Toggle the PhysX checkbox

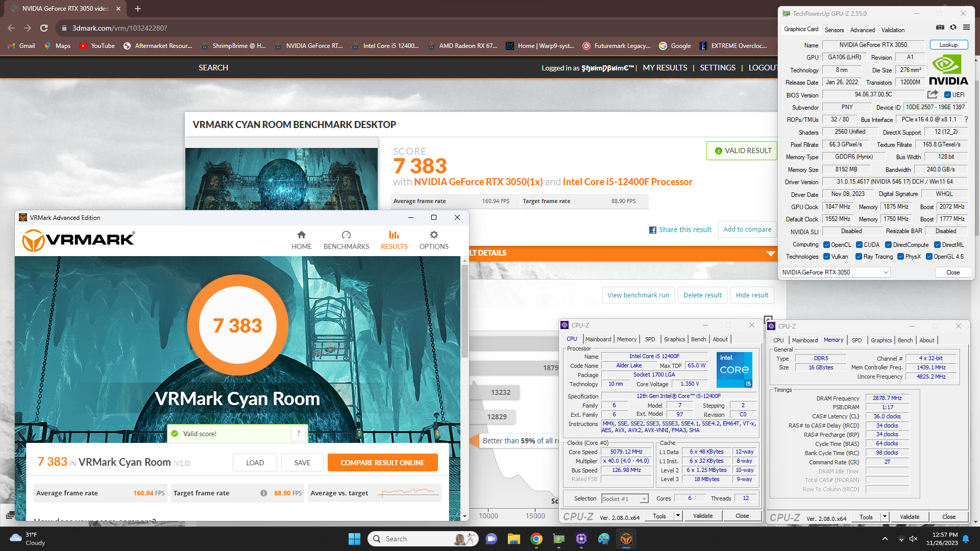coord(900,257)
